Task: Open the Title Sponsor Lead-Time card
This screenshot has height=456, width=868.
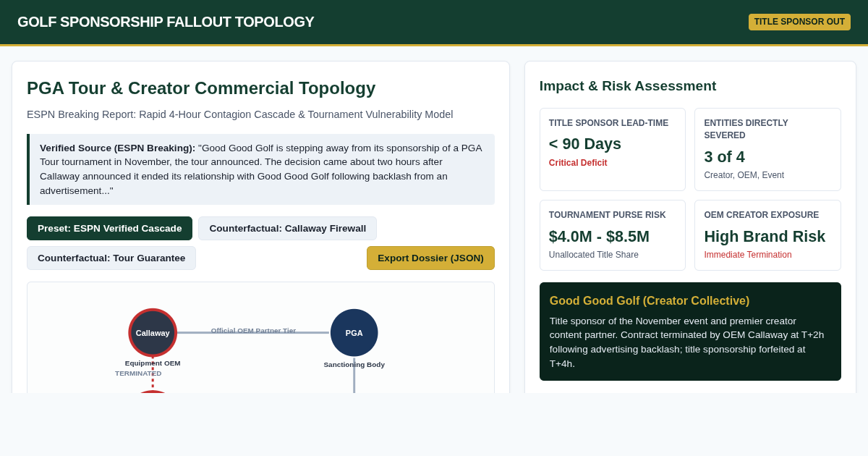Action: pyautogui.click(x=613, y=149)
